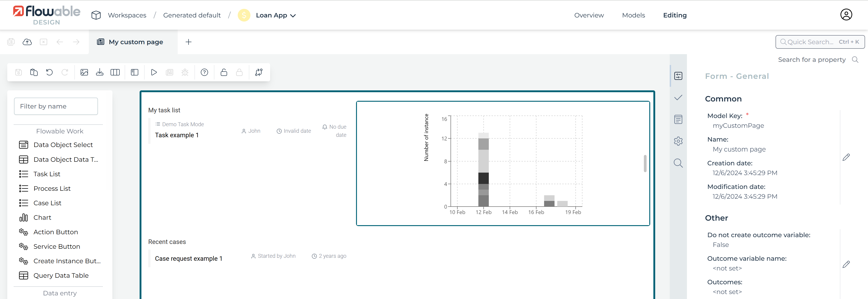Switch to the Models tab
This screenshot has width=868, height=299.
(633, 15)
